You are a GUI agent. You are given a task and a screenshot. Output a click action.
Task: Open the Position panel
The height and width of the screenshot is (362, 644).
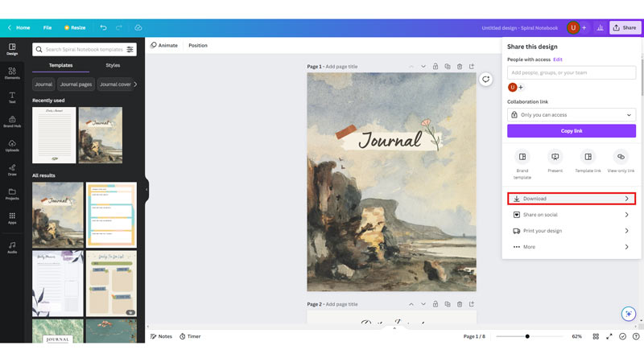click(x=198, y=45)
